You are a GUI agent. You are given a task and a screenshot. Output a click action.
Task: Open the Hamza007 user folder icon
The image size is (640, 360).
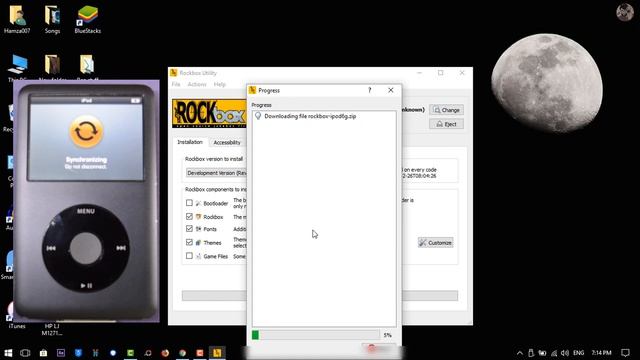pos(17,19)
